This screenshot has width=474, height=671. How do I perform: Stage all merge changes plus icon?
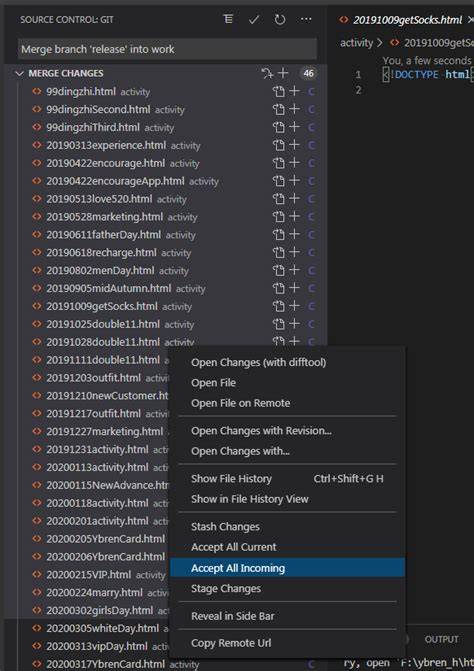(283, 73)
